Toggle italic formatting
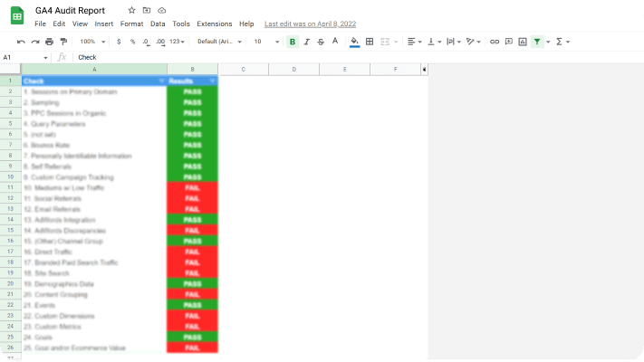This screenshot has height=362, width=644. [x=307, y=42]
